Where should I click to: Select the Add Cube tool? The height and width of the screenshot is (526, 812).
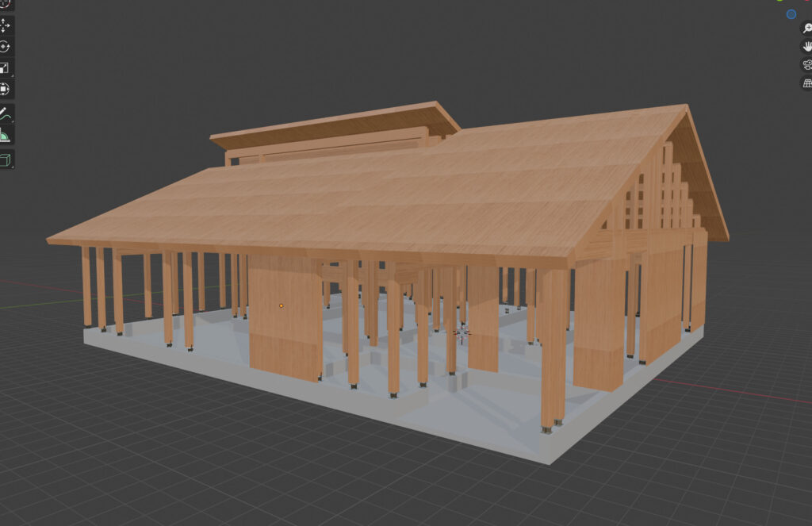tap(6, 160)
